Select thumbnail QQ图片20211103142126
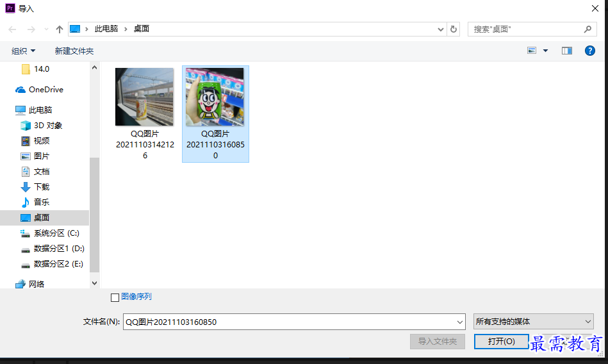Viewport: 608px width, 364px height. point(144,97)
